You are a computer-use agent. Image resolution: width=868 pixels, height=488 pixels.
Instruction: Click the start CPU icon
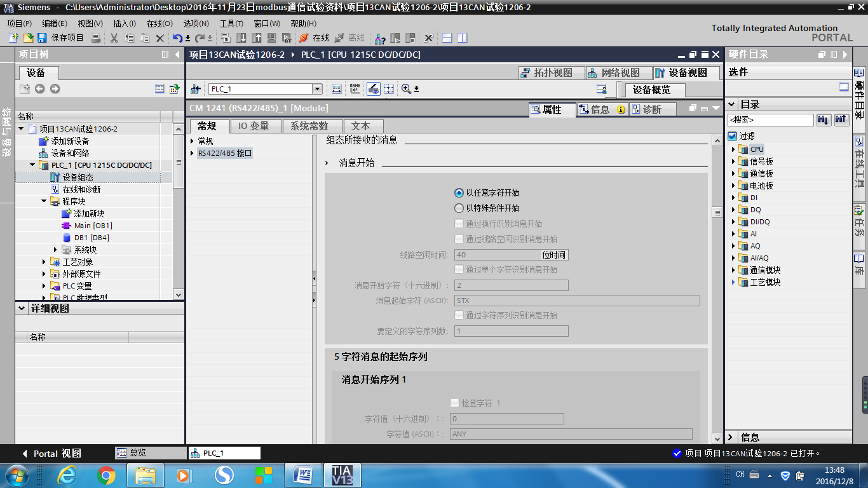pos(395,38)
